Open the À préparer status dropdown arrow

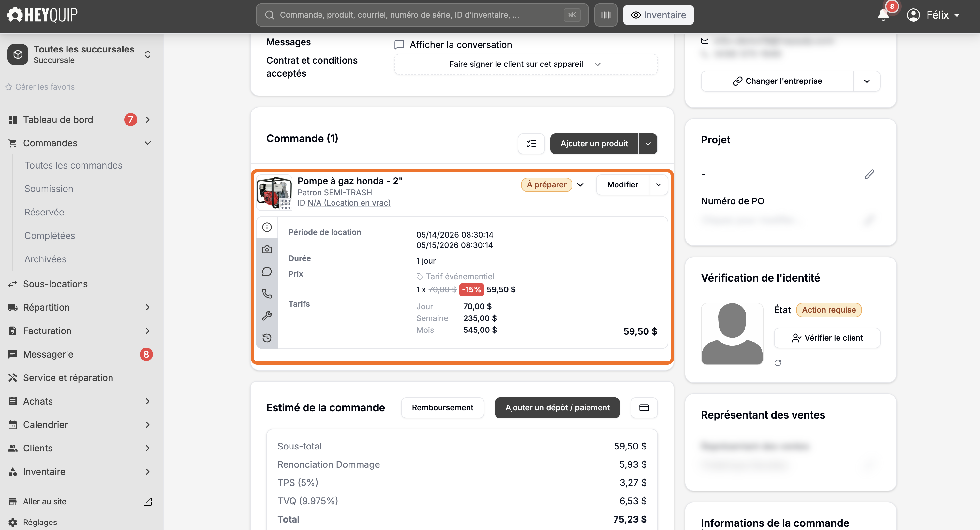click(580, 185)
